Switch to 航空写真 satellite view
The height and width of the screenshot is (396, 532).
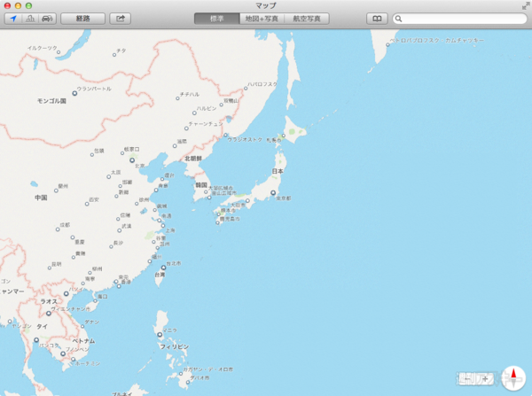point(307,19)
